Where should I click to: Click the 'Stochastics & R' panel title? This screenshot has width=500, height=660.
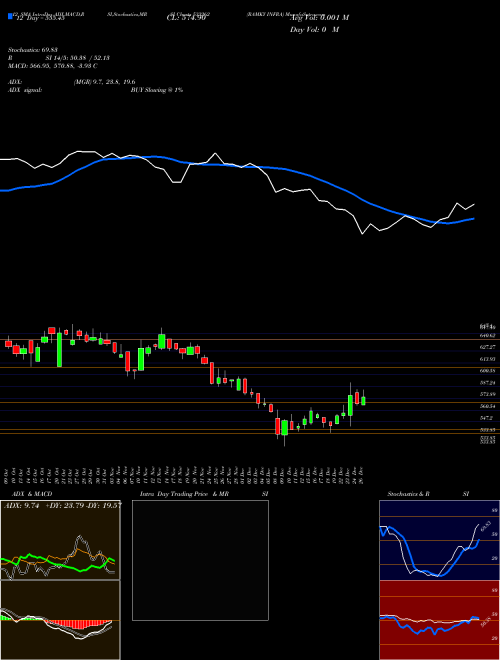[x=409, y=494]
